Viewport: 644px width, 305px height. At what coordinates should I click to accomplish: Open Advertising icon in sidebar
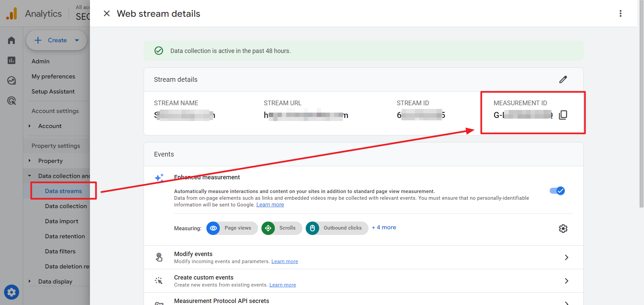click(x=11, y=101)
